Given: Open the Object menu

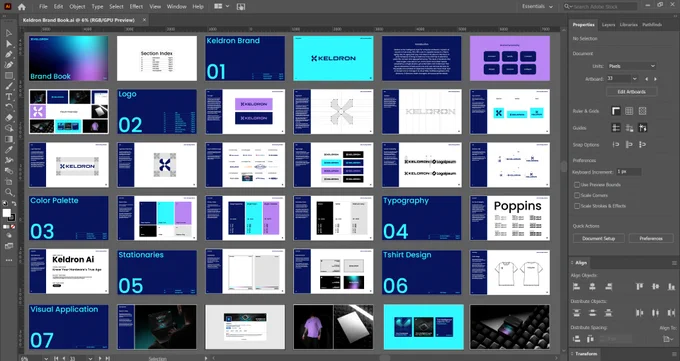Looking at the screenshot, I should (77, 7).
